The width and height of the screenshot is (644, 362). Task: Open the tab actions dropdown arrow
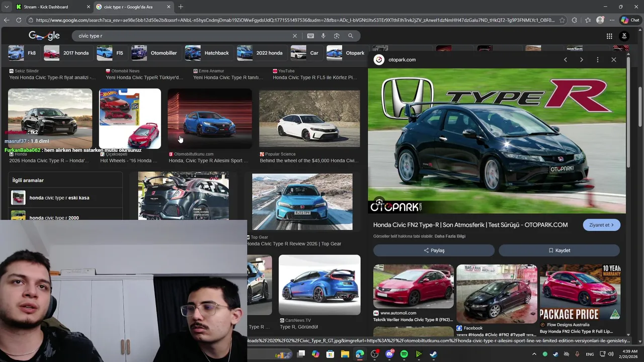[x=6, y=7]
